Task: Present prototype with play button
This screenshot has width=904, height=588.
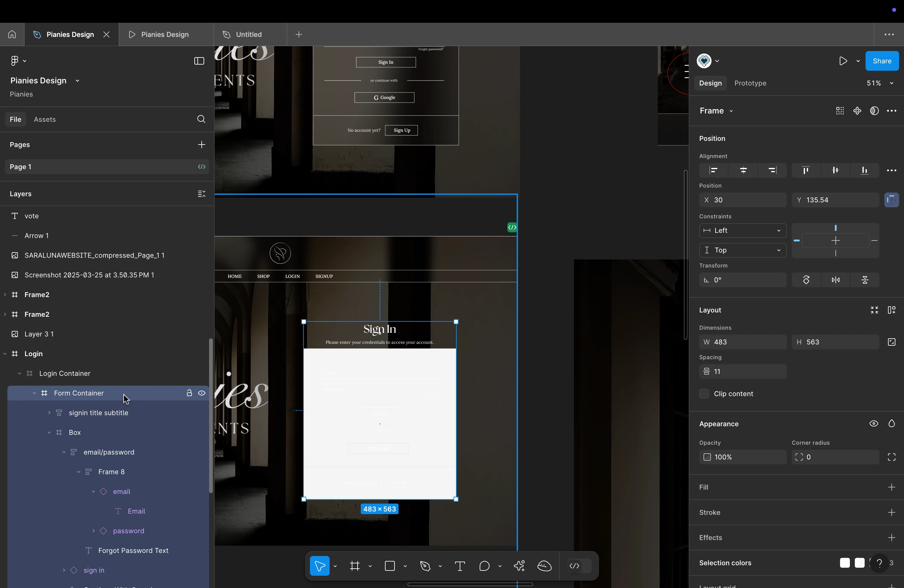Action: pyautogui.click(x=843, y=61)
